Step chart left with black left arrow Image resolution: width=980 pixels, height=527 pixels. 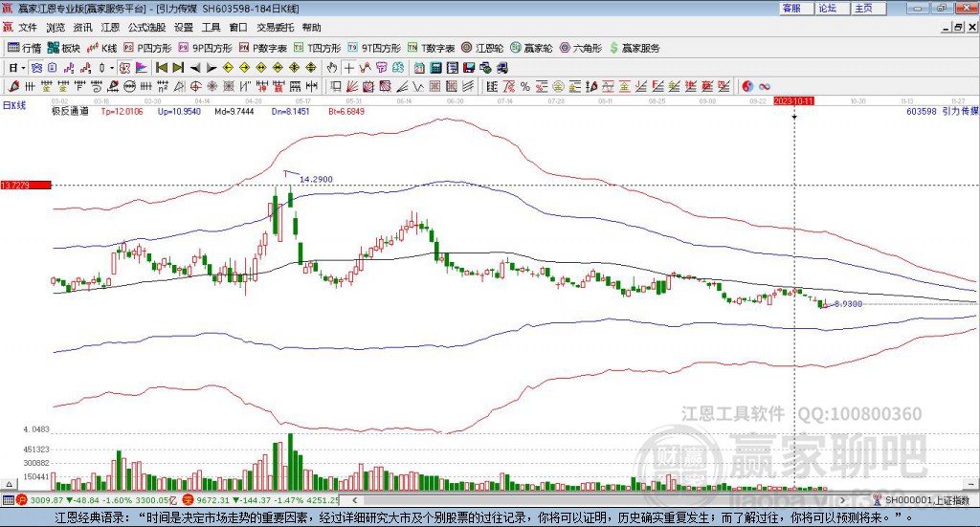(x=195, y=68)
